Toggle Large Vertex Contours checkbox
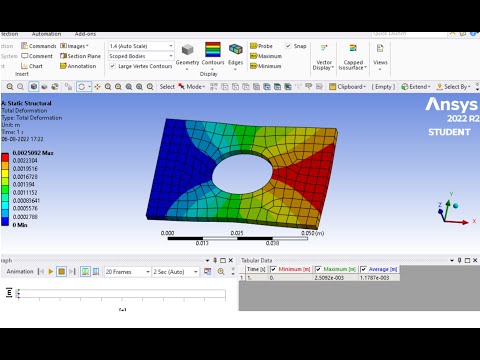The height and width of the screenshot is (360, 480). [113, 66]
